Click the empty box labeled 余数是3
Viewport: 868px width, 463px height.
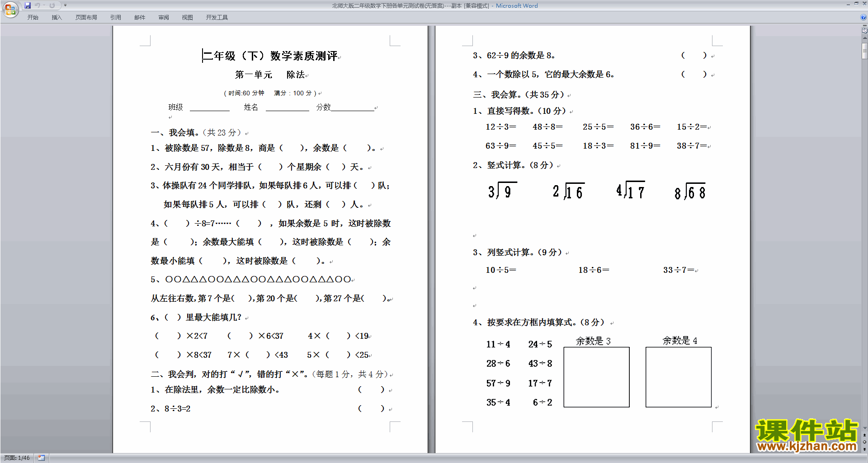click(x=596, y=377)
